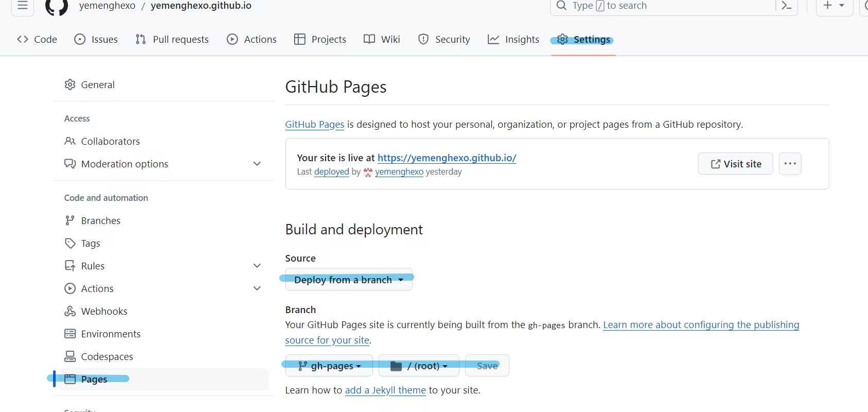Click the Codespaces sidebar icon
This screenshot has height=412, width=868.
[70, 356]
